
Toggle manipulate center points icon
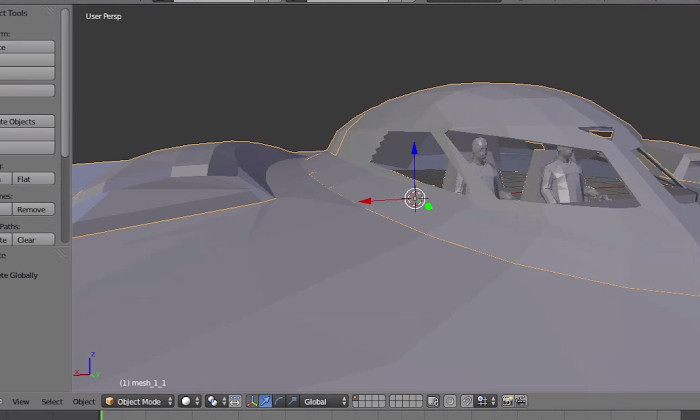(235, 401)
